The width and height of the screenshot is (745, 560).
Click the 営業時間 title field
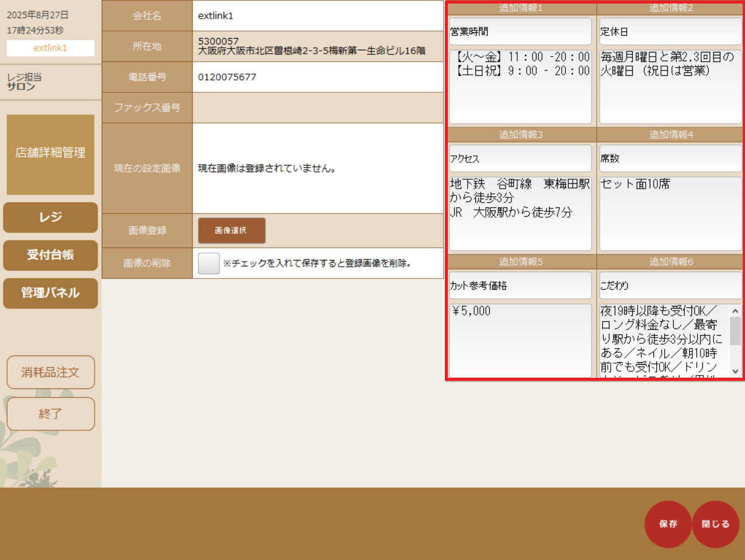(x=520, y=32)
